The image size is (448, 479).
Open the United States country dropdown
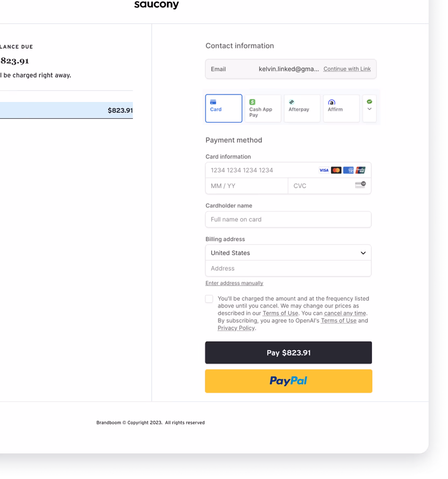pos(288,253)
